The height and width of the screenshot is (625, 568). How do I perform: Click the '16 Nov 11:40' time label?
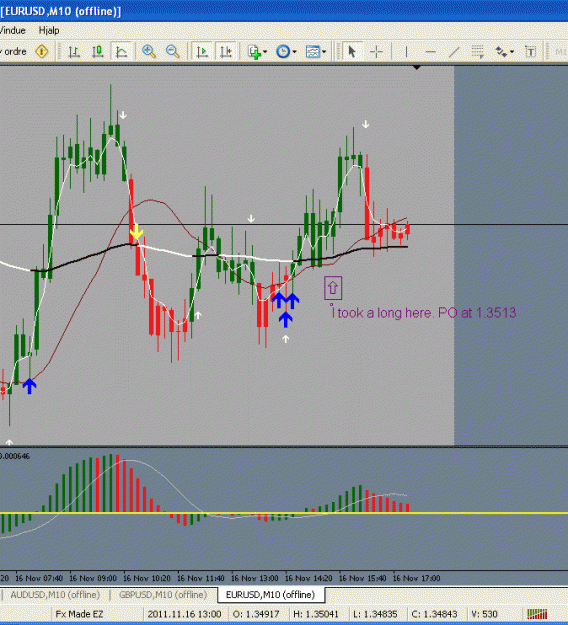pyautogui.click(x=200, y=578)
